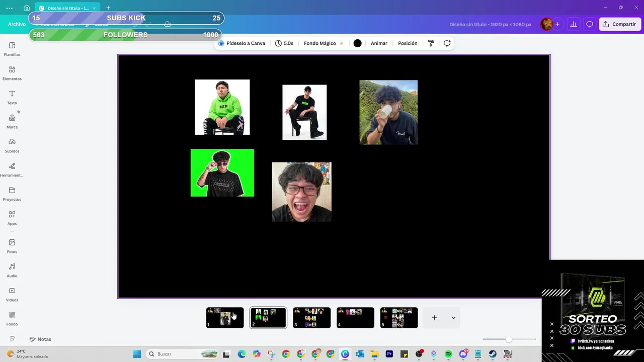Viewport: 644px width, 362px height.
Task: Open the Proyectos folder panel
Action: click(12, 194)
